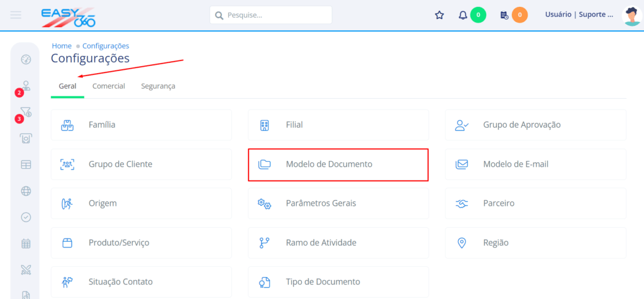The height and width of the screenshot is (299, 644).
Task: Click the Ramo de Atividade branch icon
Action: coord(264,243)
